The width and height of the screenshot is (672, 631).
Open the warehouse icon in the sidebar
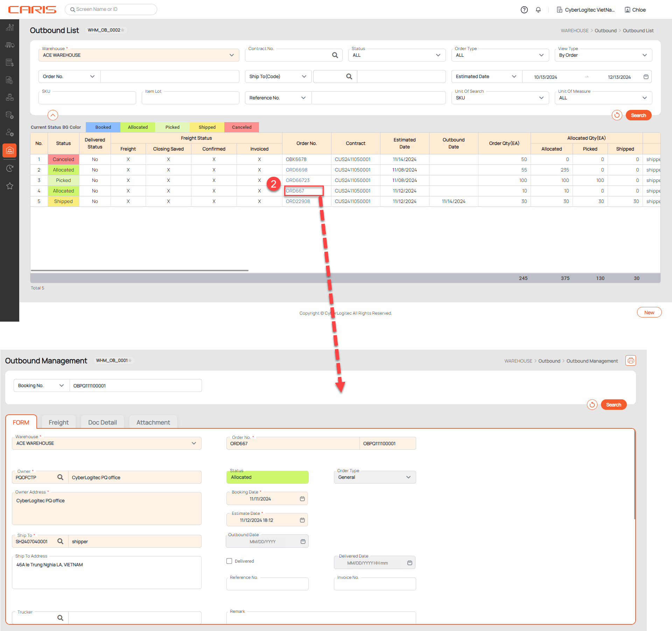(10, 150)
